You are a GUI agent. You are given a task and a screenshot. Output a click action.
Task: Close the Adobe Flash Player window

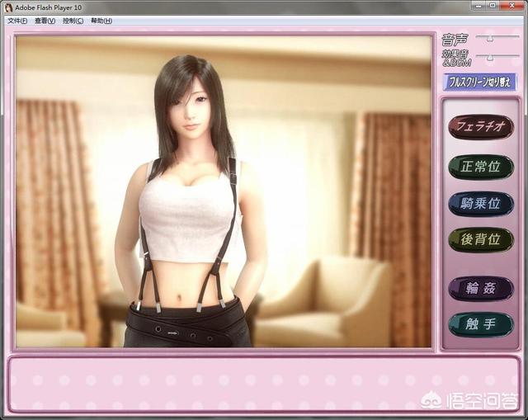click(x=511, y=5)
